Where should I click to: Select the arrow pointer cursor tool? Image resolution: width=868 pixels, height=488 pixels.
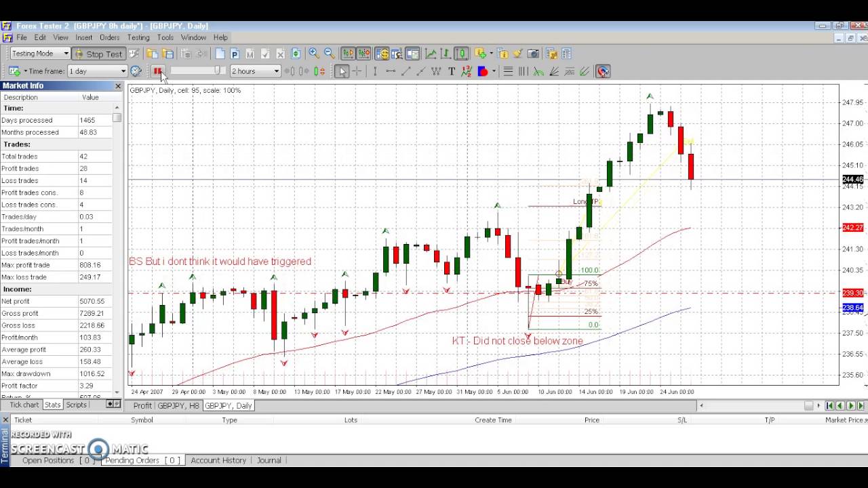[x=342, y=71]
